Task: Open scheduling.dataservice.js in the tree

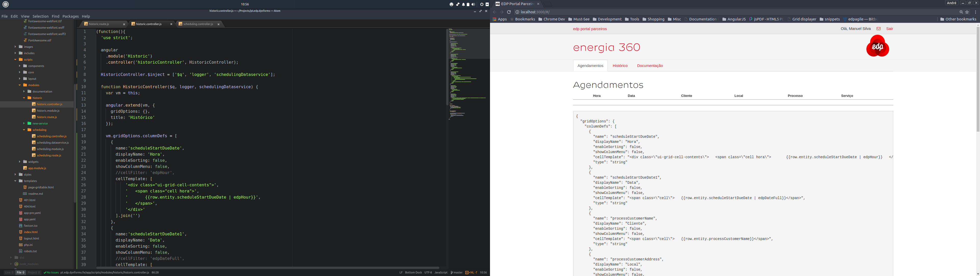Action: point(50,143)
